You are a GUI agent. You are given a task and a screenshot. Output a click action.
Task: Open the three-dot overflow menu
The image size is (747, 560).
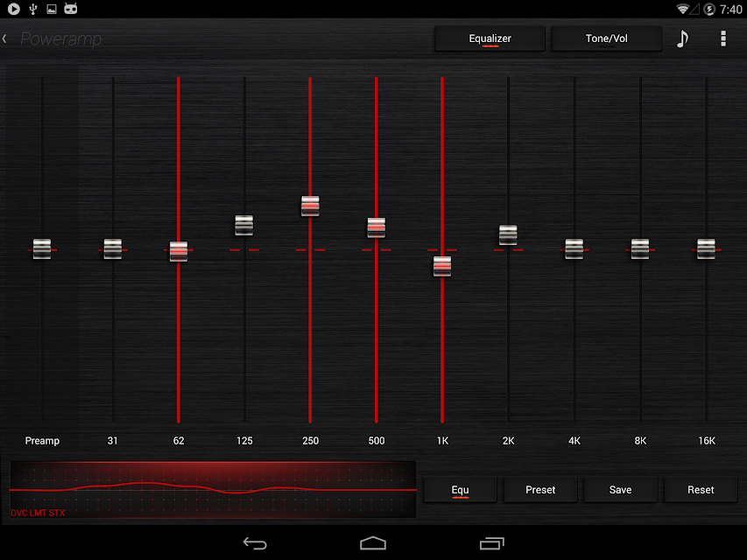click(x=722, y=38)
